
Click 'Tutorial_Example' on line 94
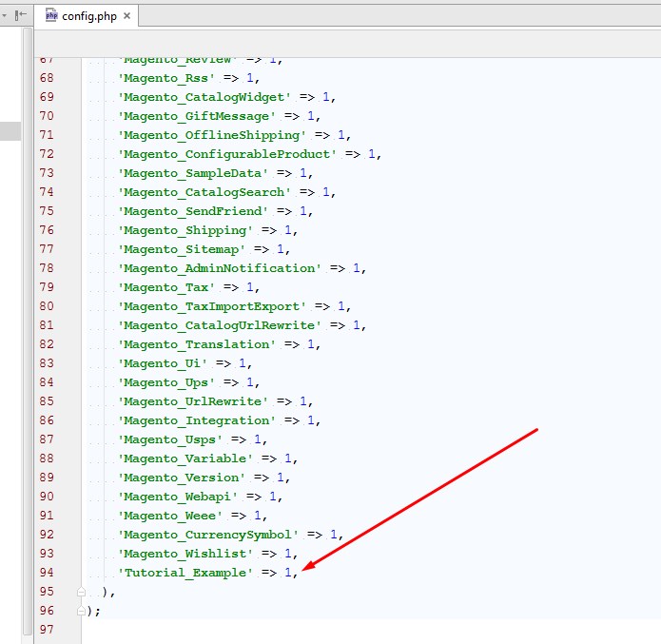coord(185,573)
